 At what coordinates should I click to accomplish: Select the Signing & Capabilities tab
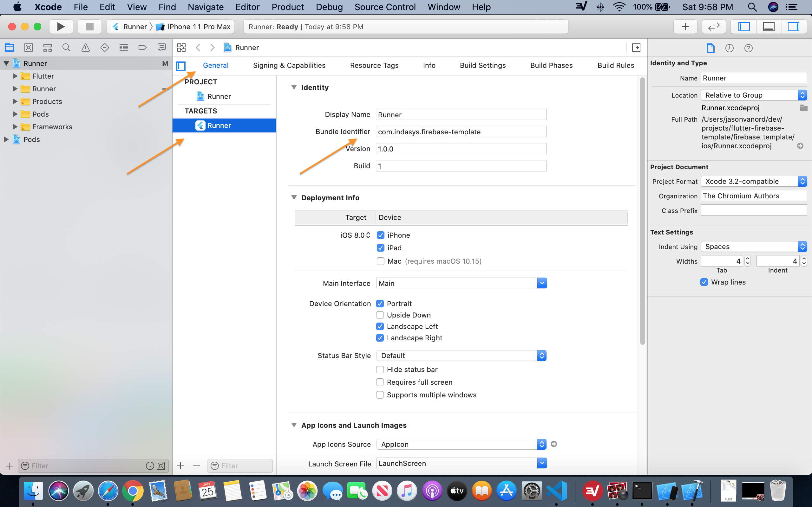(289, 65)
